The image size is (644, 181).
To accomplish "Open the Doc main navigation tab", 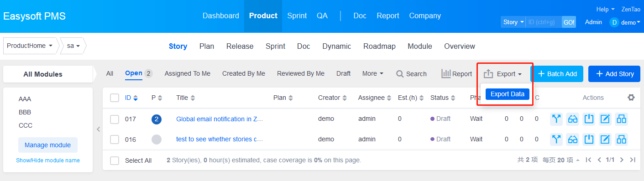I will point(360,16).
